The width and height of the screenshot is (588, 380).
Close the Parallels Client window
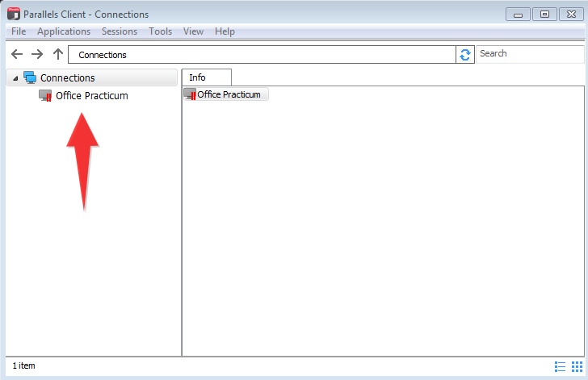tap(571, 15)
